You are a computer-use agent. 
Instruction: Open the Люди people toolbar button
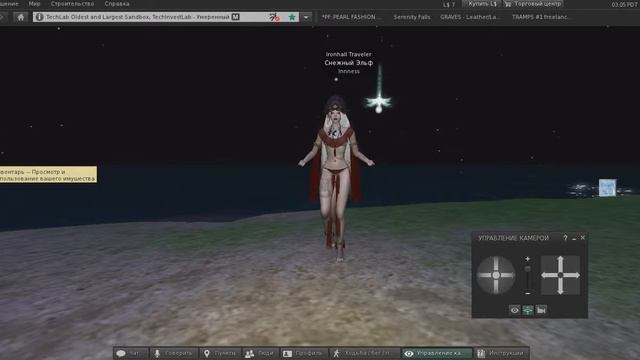point(260,353)
